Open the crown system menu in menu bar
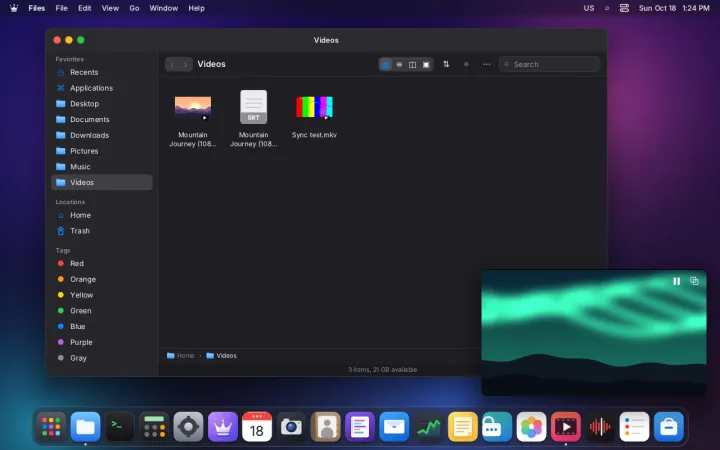The width and height of the screenshot is (720, 450). coord(14,8)
